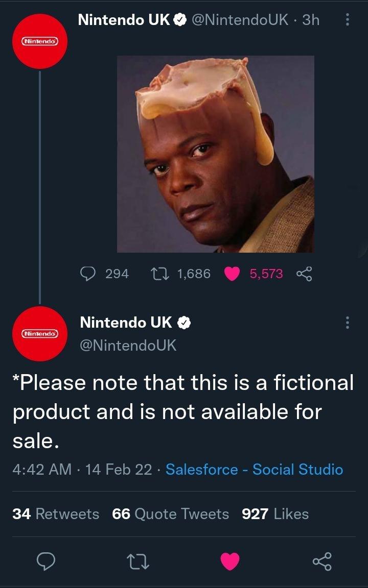Reply to the fictional product tweet
This screenshot has height=588, width=368.
point(47,561)
